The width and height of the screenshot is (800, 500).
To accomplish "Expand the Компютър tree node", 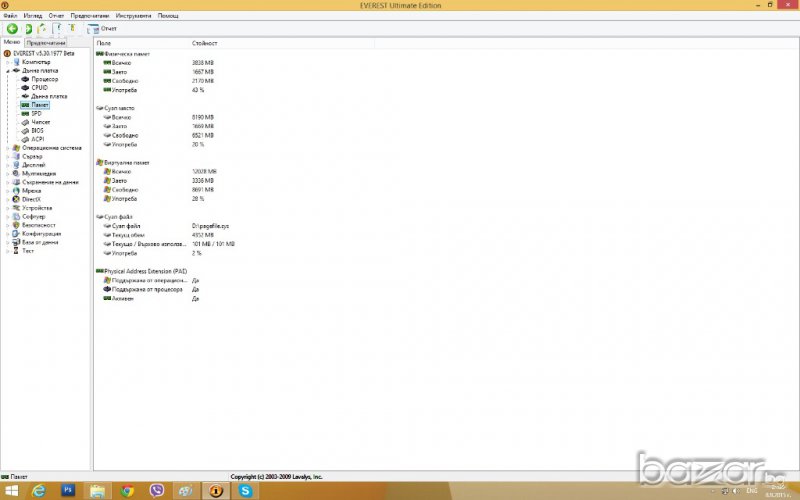I will (x=8, y=62).
